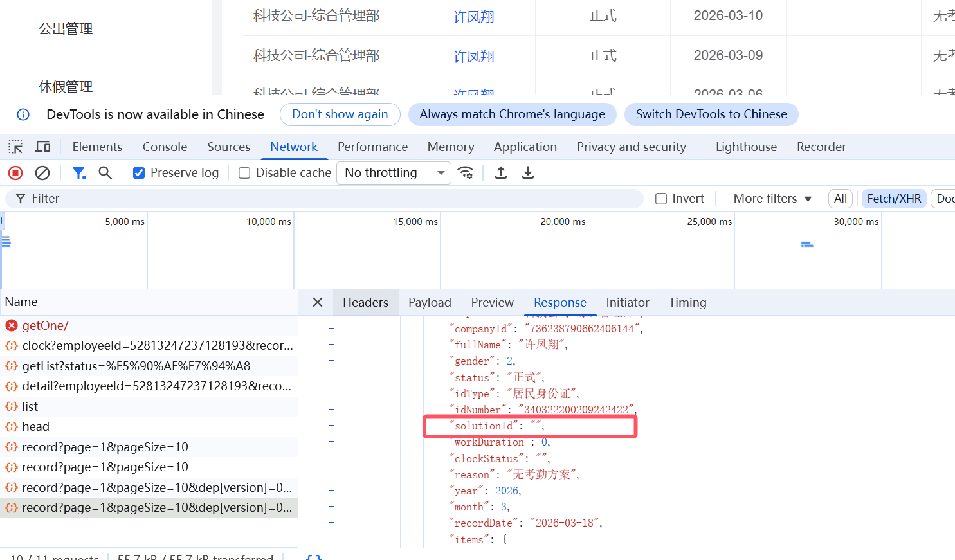The width and height of the screenshot is (955, 560).
Task: Toggle the network filter funnel icon
Action: [x=79, y=173]
